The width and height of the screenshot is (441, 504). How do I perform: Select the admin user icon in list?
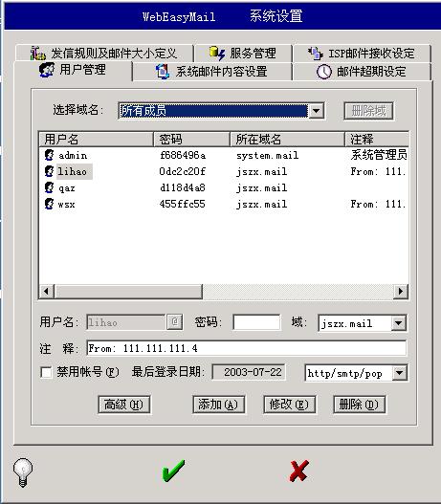click(x=49, y=155)
